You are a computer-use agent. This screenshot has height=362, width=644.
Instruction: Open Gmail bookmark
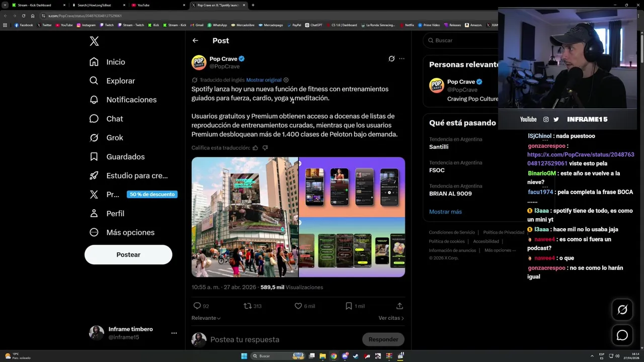197,25
